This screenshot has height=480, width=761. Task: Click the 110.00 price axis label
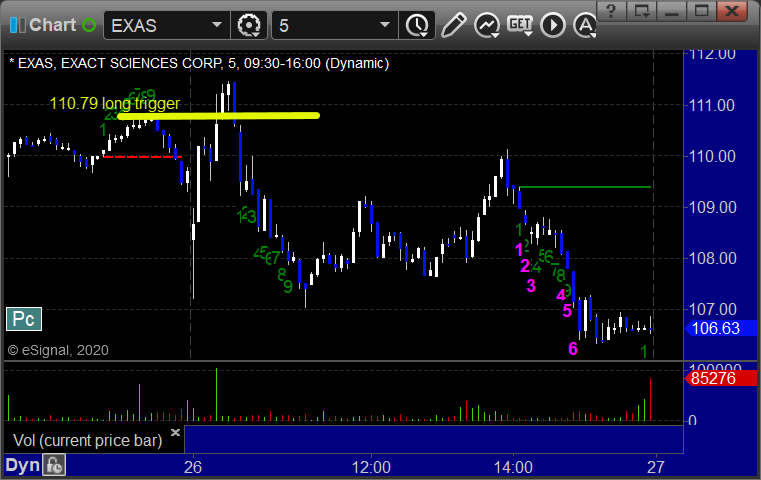click(711, 156)
